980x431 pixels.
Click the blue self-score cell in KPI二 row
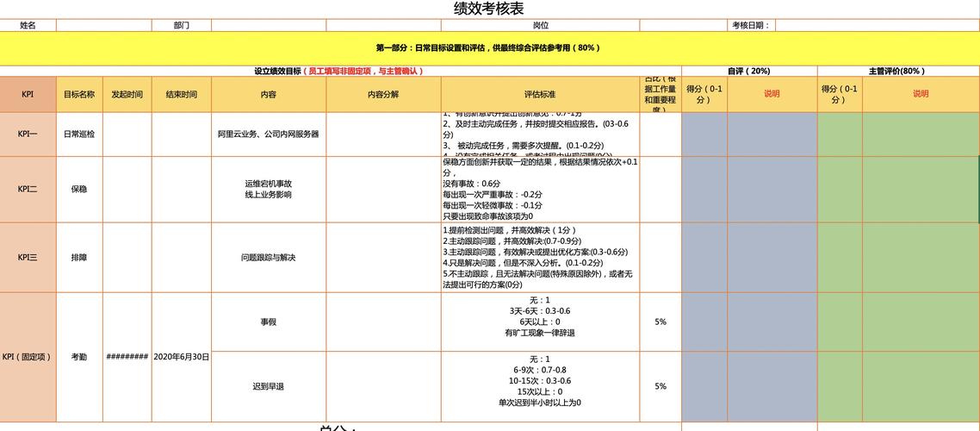[x=704, y=190]
